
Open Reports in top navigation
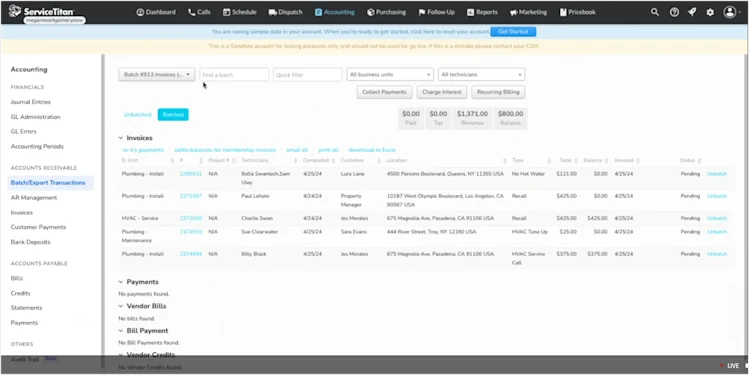(482, 12)
